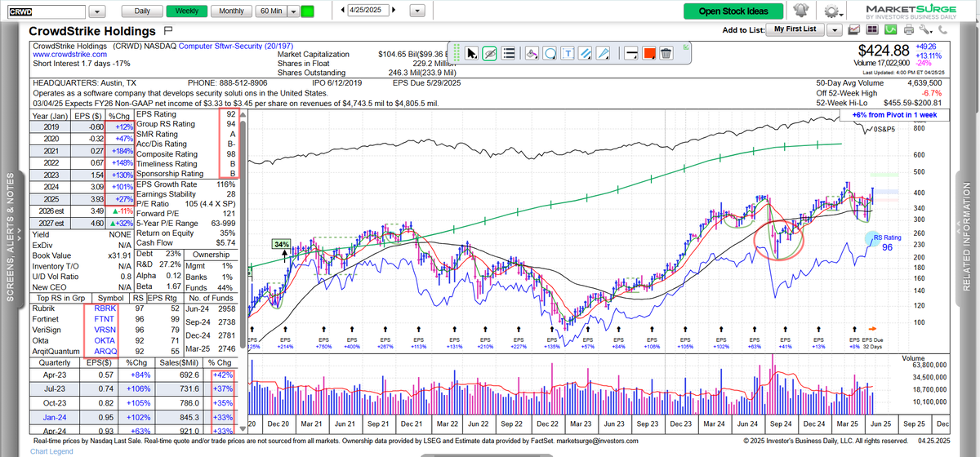Click the flag icon beside CrowdStrike Holdings

[x=168, y=30]
